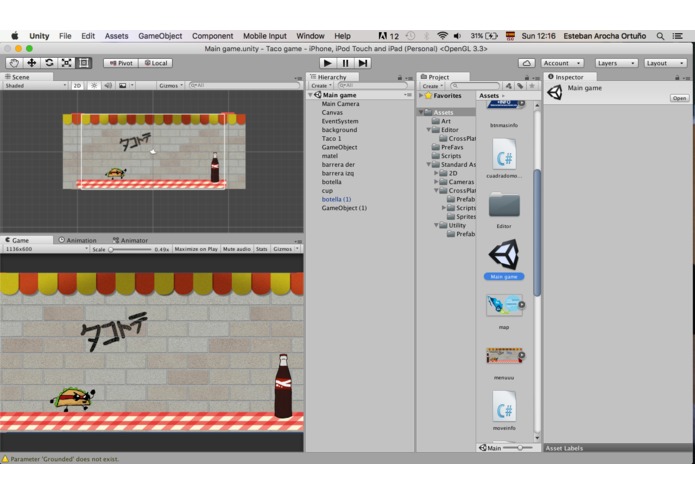Click the Hierarchy panel lock icon
The height and width of the screenshot is (494, 695).
coord(399,78)
